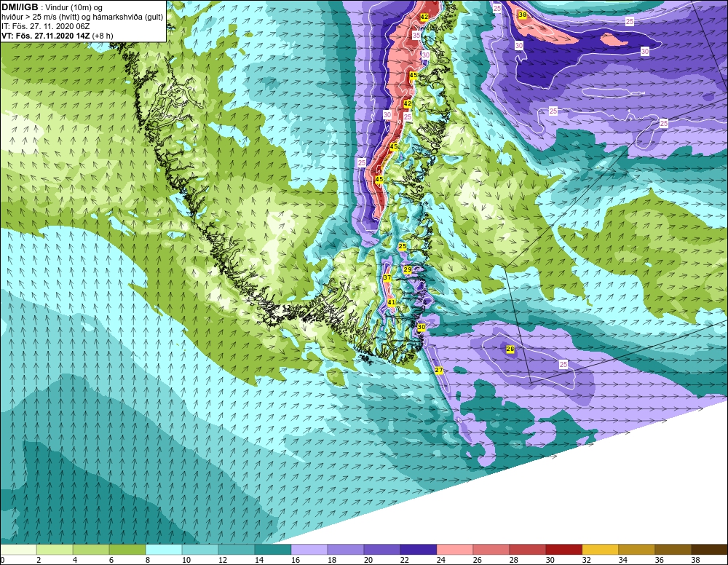Image resolution: width=728 pixels, height=565 pixels.
Task: Click the 'VT: Fös. 27.11.2020 14Z (+8 h)' line
Action: click(x=57, y=36)
